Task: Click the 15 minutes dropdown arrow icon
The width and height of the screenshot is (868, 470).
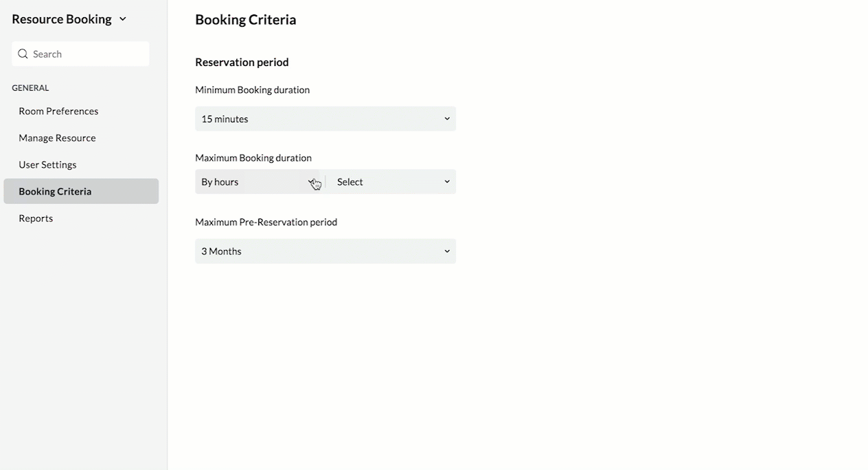Action: pos(447,119)
